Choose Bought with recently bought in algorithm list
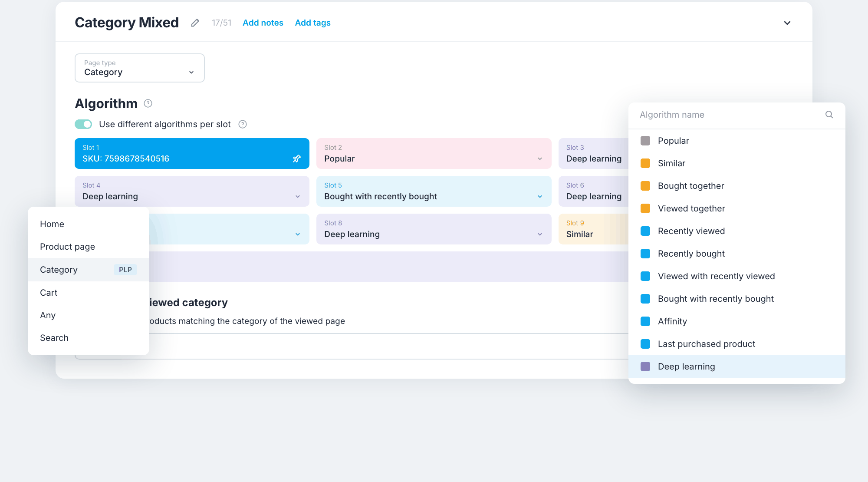 (x=737, y=299)
